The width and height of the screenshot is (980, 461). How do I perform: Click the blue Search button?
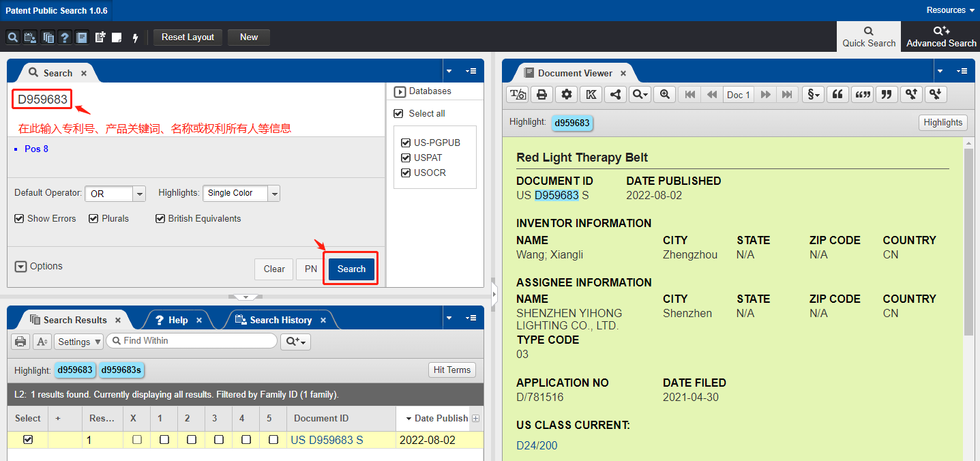click(351, 269)
